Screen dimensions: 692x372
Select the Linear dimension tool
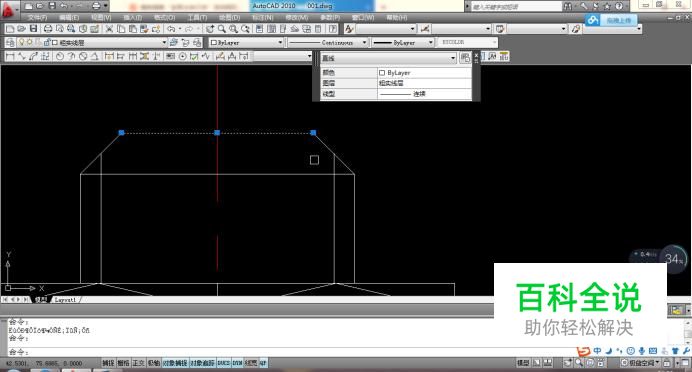(10, 56)
